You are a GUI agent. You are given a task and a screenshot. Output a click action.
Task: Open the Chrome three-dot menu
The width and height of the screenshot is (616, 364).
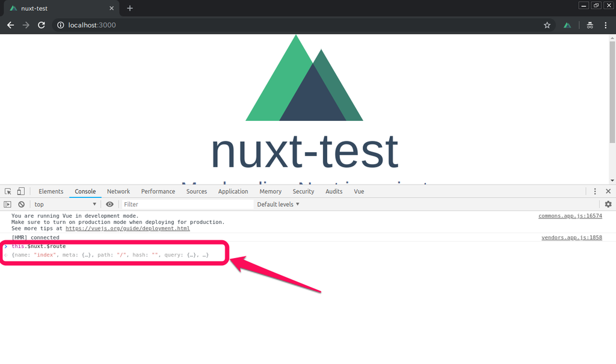pos(605,25)
